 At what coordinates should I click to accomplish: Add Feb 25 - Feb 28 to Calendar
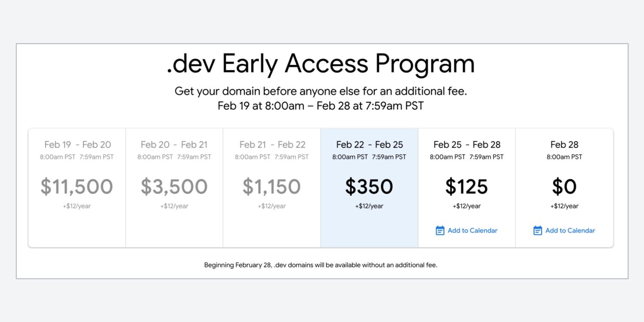click(x=467, y=231)
